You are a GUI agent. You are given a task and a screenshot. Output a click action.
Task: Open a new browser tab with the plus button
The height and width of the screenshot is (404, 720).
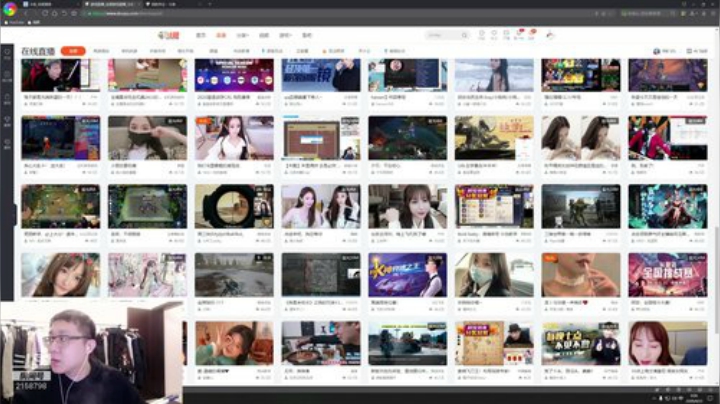point(210,4)
